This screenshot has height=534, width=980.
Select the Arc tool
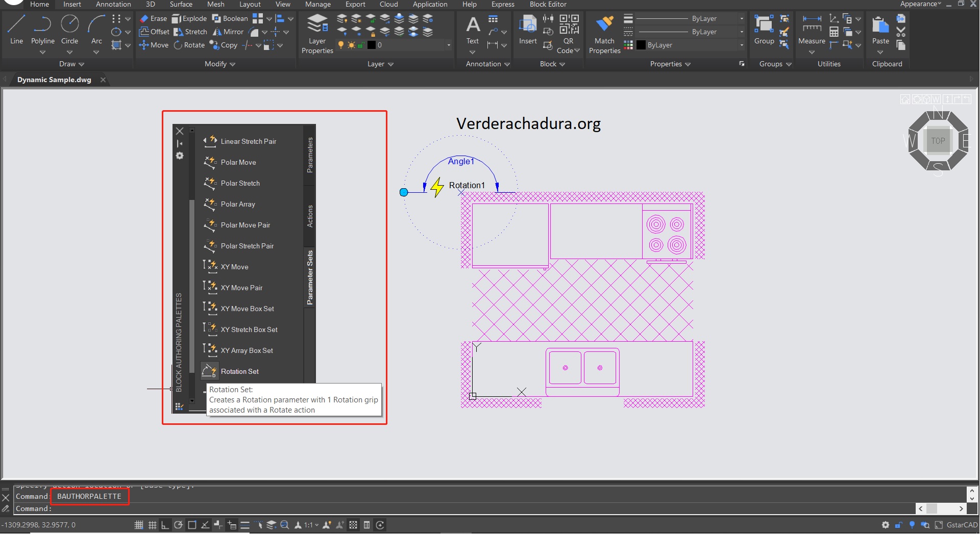point(96,30)
